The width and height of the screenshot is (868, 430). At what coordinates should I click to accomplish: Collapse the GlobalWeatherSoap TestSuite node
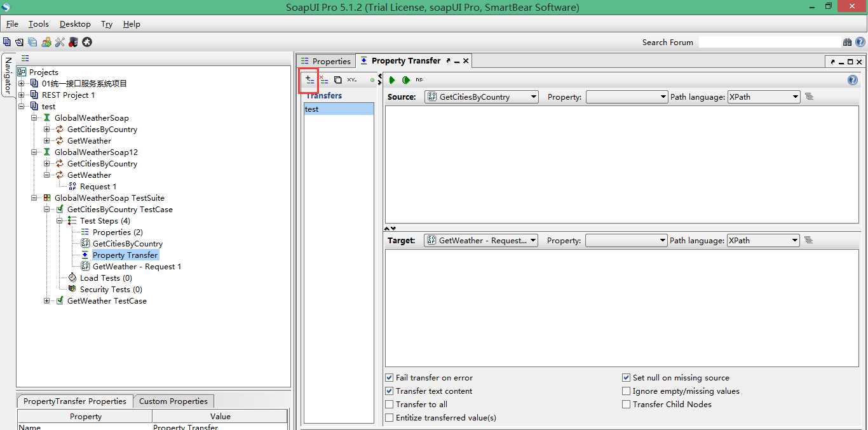[x=34, y=198]
